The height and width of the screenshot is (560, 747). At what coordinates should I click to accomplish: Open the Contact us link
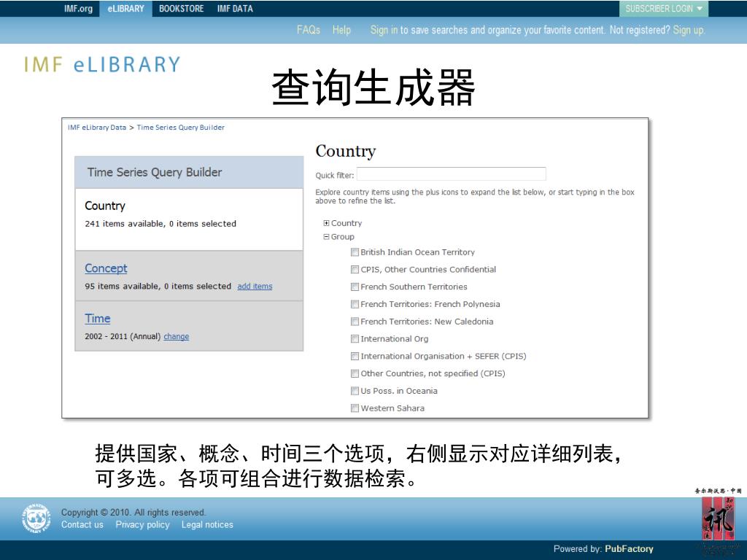pyautogui.click(x=82, y=525)
